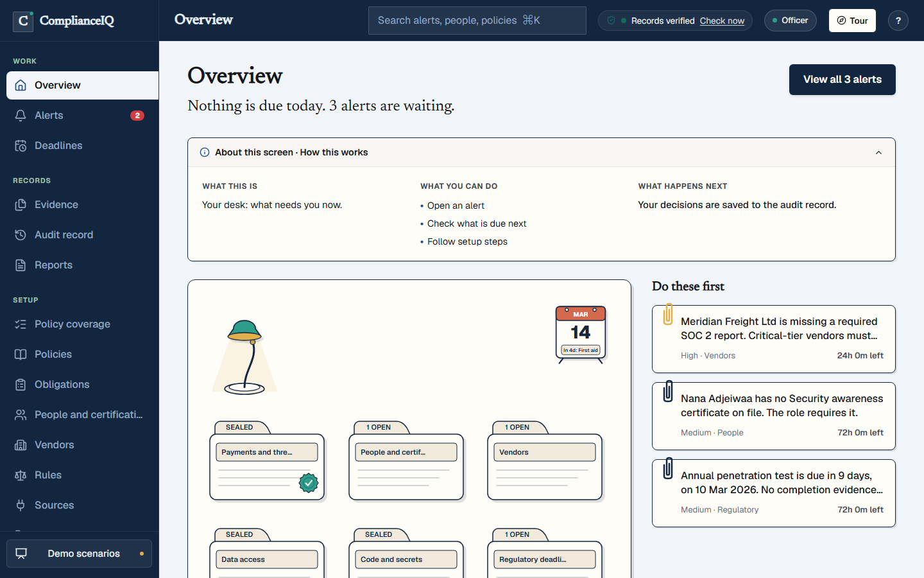The width and height of the screenshot is (924, 578).
Task: Click the ComplianceIQ logo icon
Action: pyautogui.click(x=23, y=21)
